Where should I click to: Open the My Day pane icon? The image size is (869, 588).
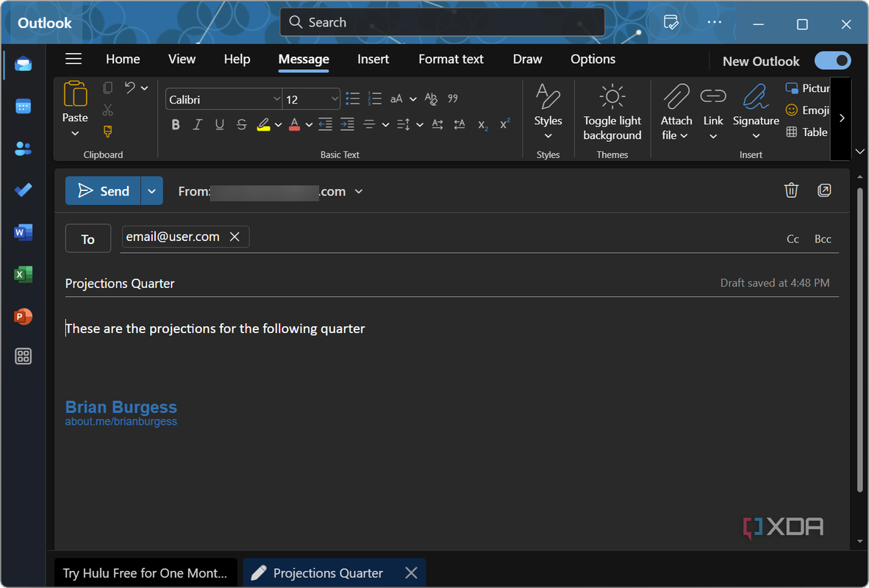670,23
